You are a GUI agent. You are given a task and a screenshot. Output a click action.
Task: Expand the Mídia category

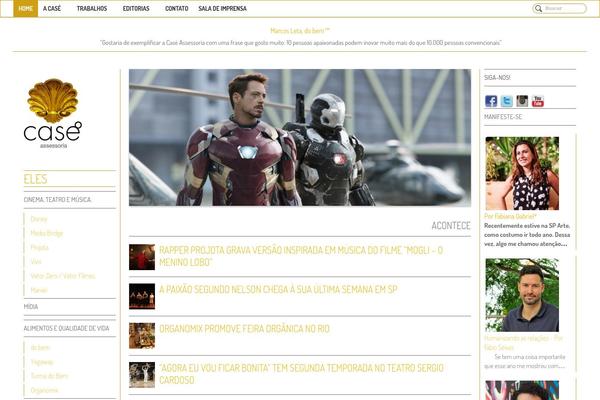tap(31, 307)
